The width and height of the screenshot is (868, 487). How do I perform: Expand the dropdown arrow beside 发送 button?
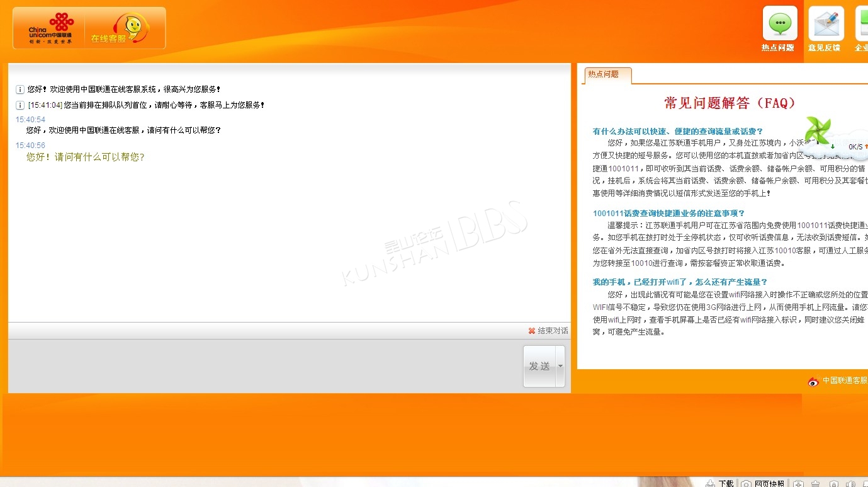(x=560, y=366)
